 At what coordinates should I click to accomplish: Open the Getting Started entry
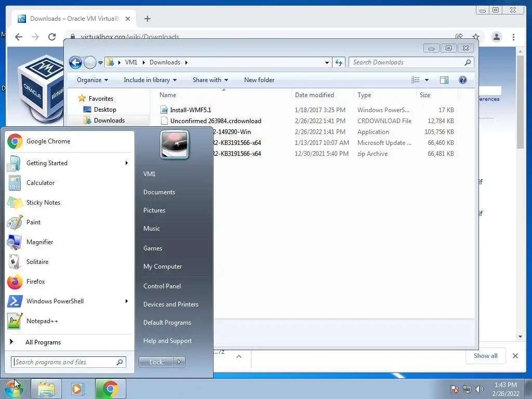(x=70, y=163)
